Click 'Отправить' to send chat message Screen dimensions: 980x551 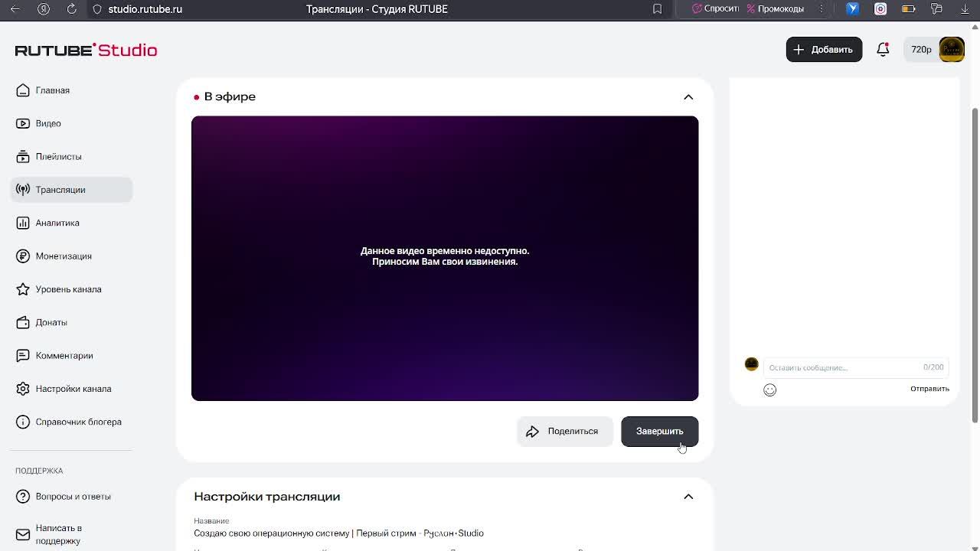click(929, 389)
